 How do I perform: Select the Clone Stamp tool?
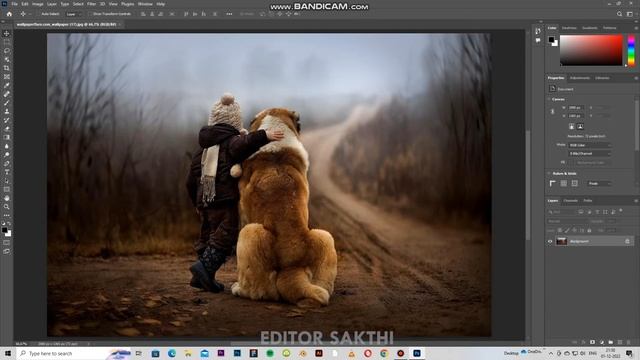tap(7, 111)
